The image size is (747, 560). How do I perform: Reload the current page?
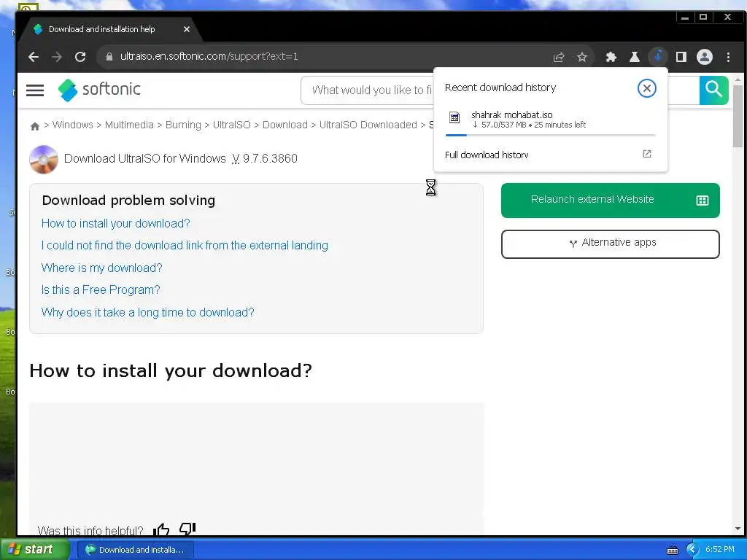(x=80, y=57)
